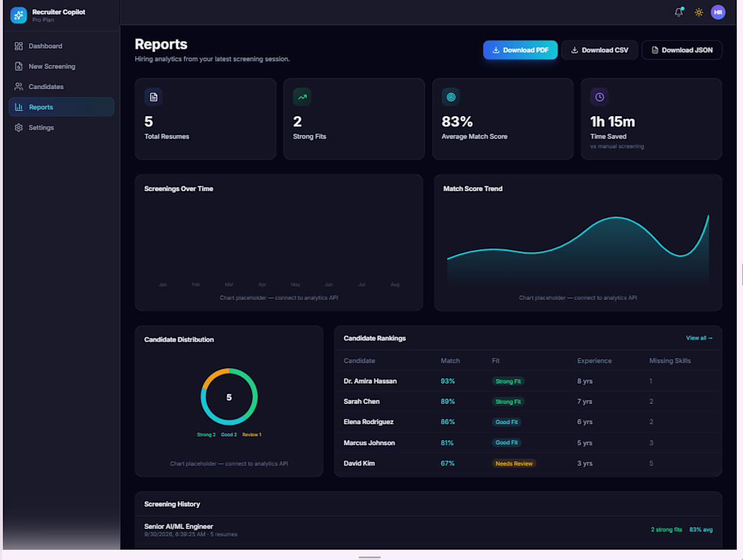Click the 93% match score

(x=448, y=381)
